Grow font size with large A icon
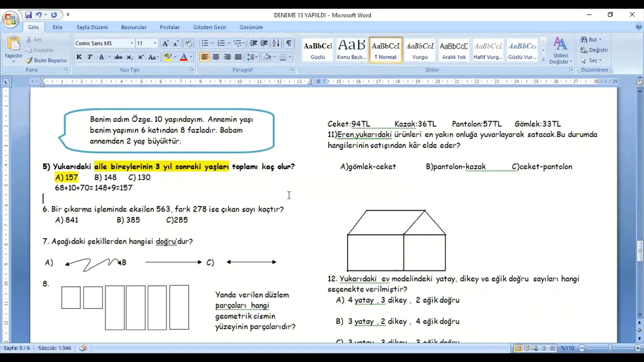644x362 pixels. coord(165,43)
